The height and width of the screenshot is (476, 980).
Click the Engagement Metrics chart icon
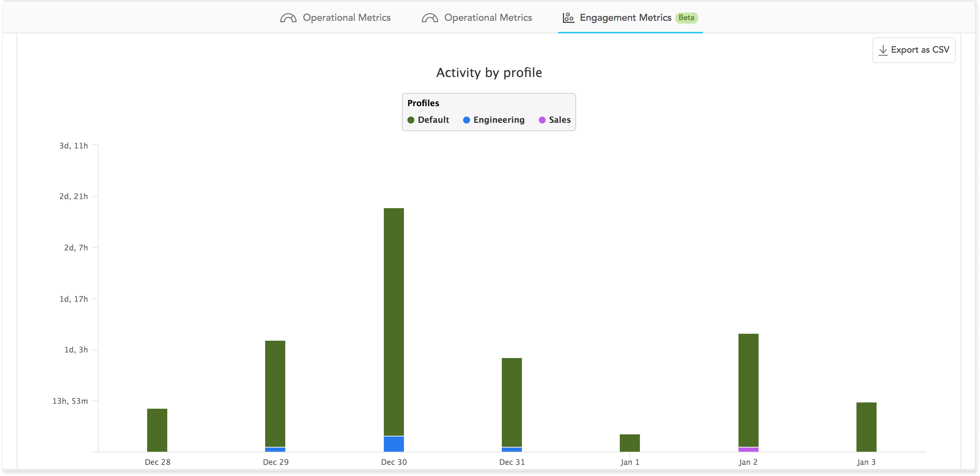[568, 17]
